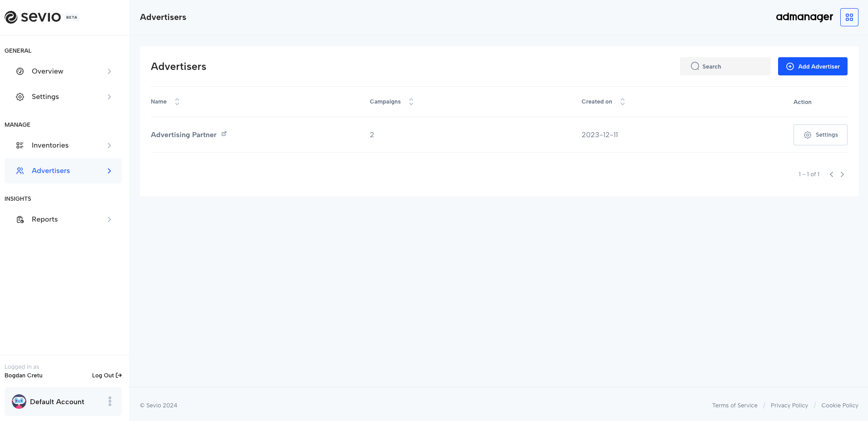The width and height of the screenshot is (868, 421).
Task: Open the Privacy Policy link
Action: pos(789,405)
